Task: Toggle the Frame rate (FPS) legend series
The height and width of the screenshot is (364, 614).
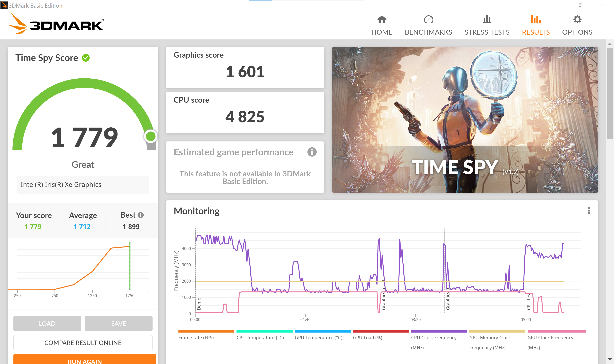Action: pos(196,337)
